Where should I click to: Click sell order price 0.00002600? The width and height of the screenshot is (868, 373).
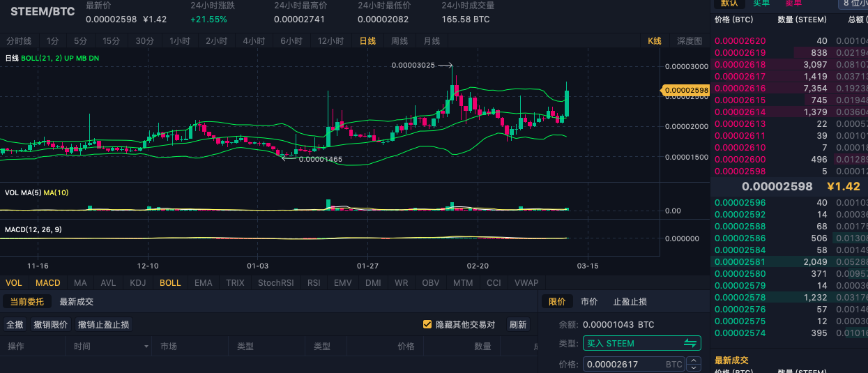[740, 159]
